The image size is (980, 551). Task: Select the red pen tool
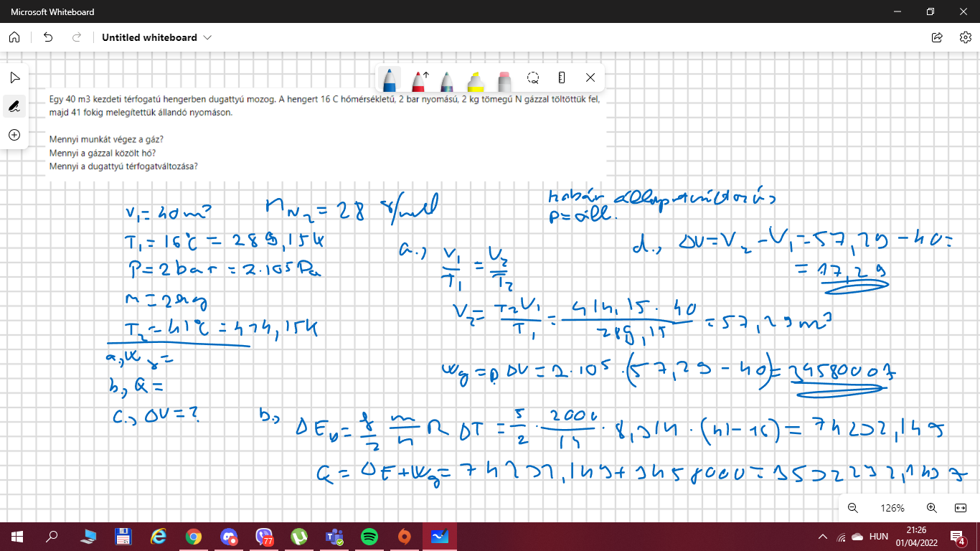(420, 77)
